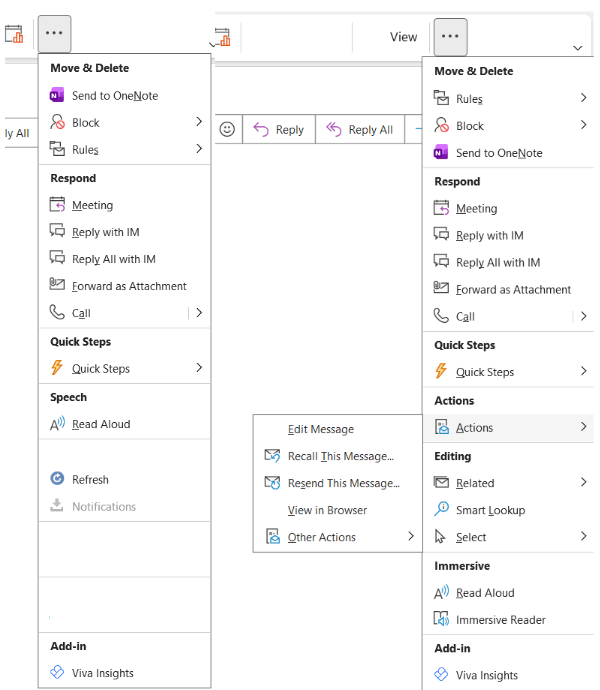This screenshot has height=690, width=600.
Task: Click Send to OneNote in right menu
Action: [x=508, y=153]
